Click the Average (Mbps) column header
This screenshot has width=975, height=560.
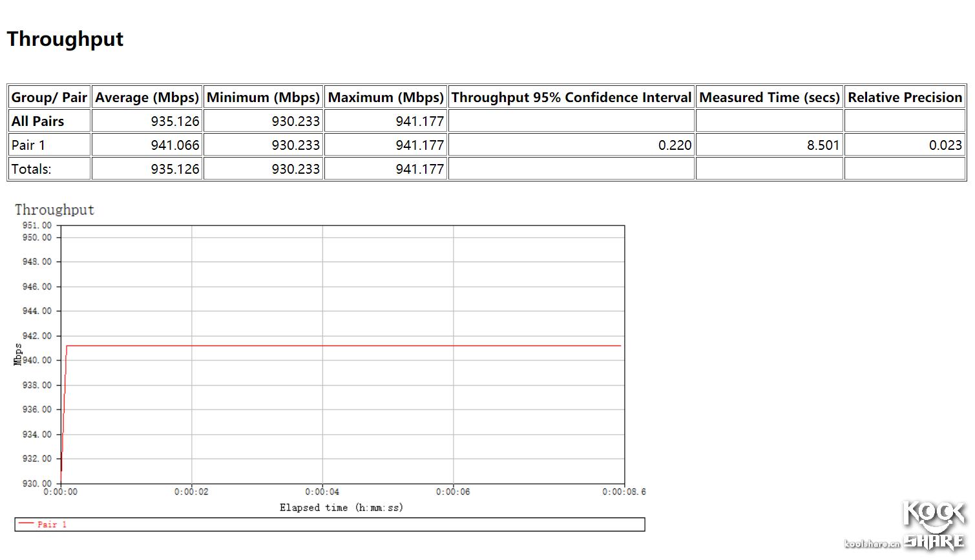tap(147, 97)
